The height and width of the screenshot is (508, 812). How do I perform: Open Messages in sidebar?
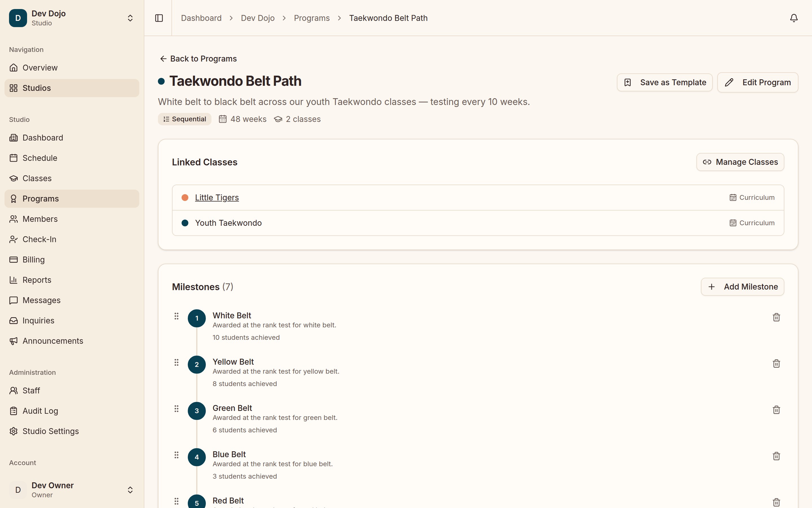coord(72,300)
